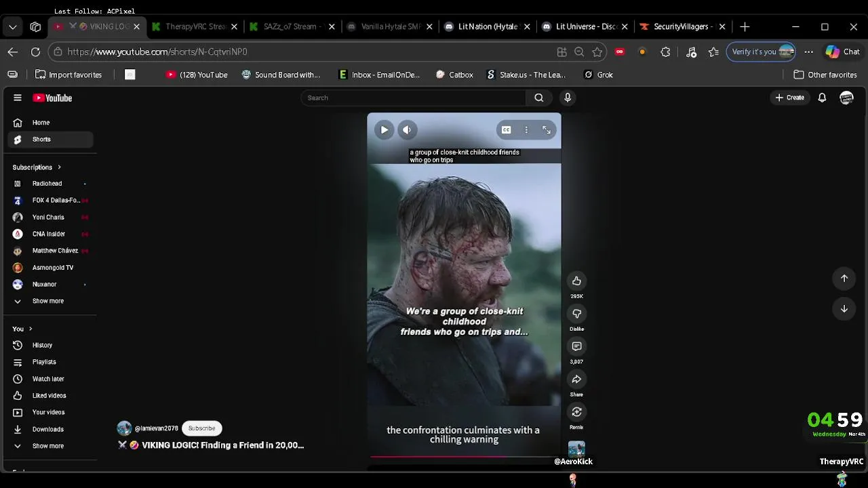Go to the YouTube logo home

(52, 98)
